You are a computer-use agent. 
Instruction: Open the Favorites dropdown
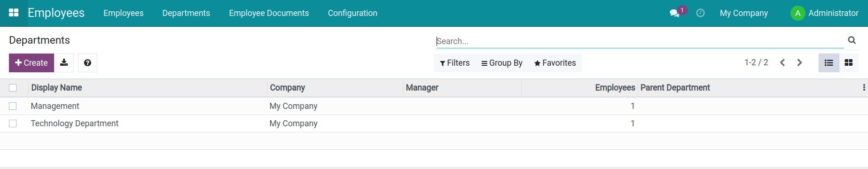pos(555,63)
